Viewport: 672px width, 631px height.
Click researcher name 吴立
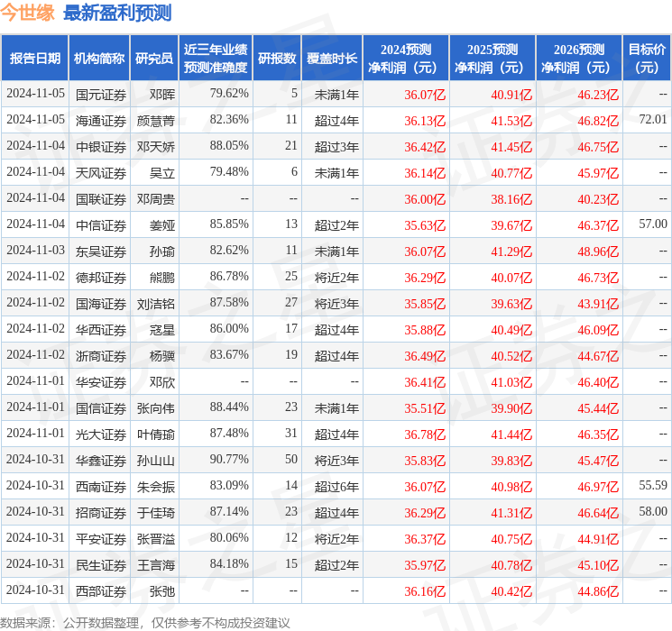coord(162,173)
